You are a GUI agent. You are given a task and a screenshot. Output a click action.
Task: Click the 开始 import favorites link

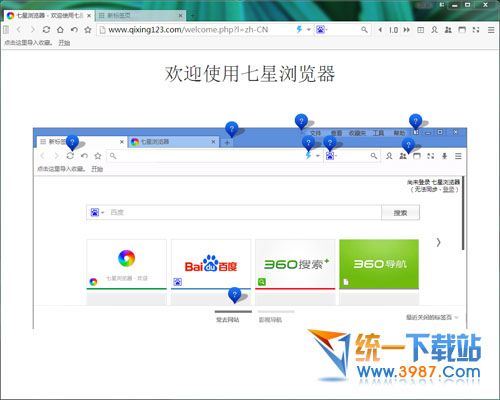[x=64, y=43]
